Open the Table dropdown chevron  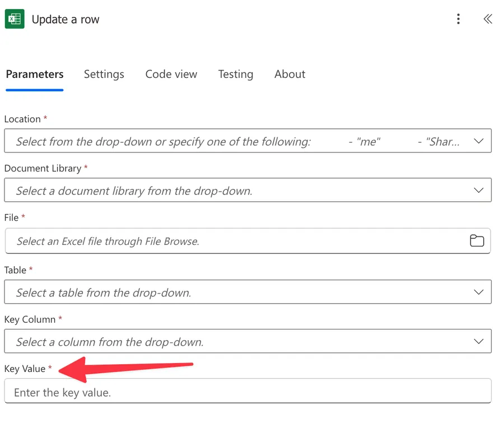(479, 292)
